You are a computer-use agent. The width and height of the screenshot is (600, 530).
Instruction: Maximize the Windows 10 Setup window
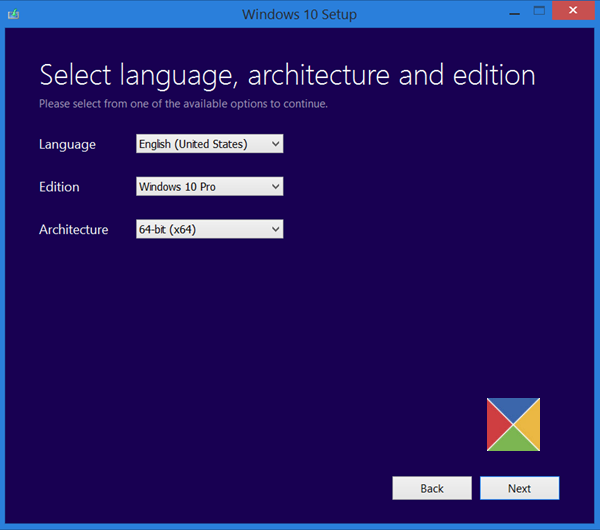coord(539,11)
